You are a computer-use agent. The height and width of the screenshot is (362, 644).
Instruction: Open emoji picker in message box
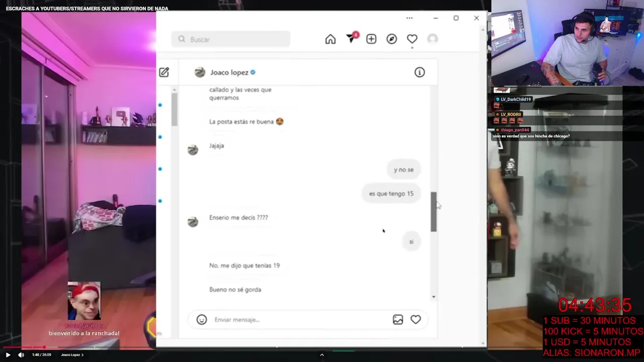pos(202,319)
